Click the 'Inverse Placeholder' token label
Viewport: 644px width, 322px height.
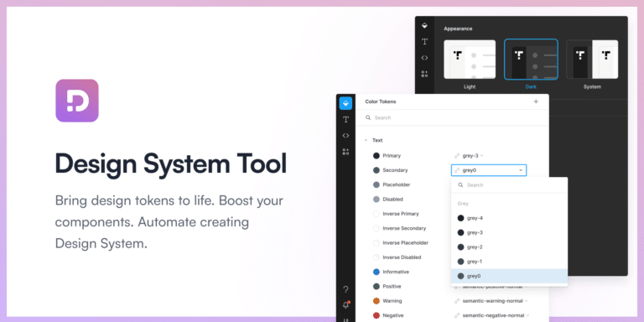coord(405,242)
